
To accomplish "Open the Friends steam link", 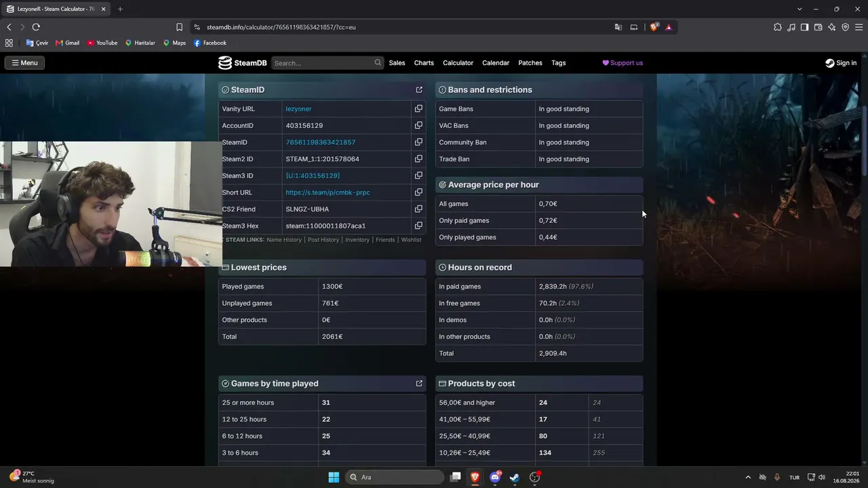I will pyautogui.click(x=385, y=240).
